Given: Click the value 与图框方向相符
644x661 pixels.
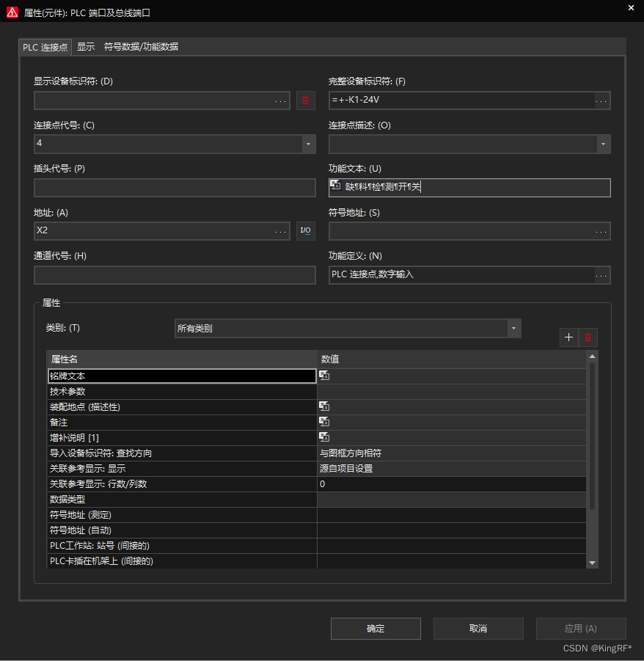Looking at the screenshot, I should (351, 453).
